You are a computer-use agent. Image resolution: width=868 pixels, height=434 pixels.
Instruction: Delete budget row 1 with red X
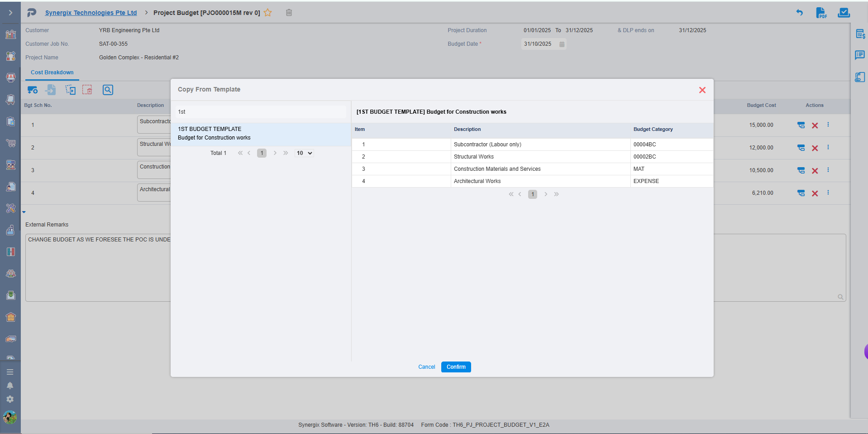(x=815, y=125)
